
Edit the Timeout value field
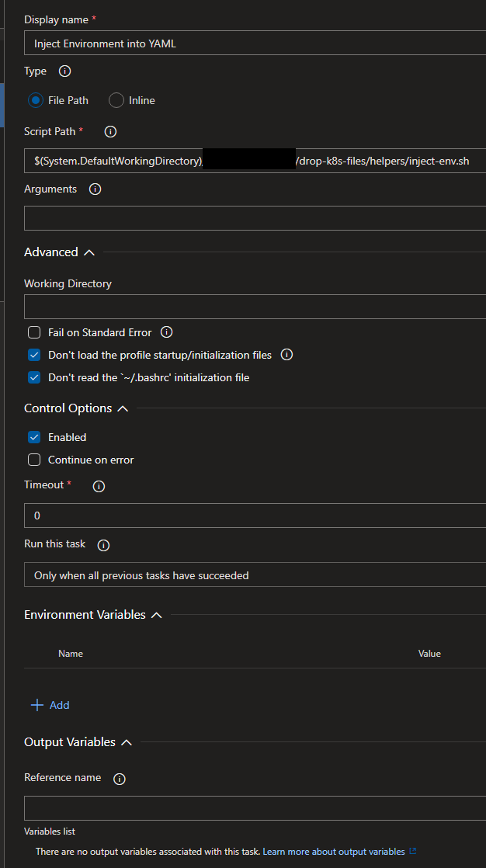[255, 516]
